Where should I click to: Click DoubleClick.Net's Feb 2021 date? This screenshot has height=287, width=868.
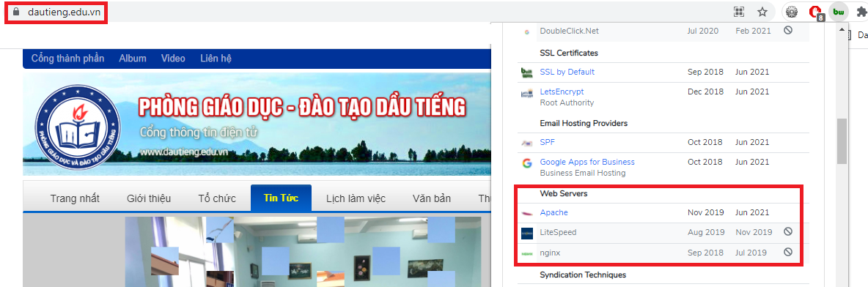point(753,31)
